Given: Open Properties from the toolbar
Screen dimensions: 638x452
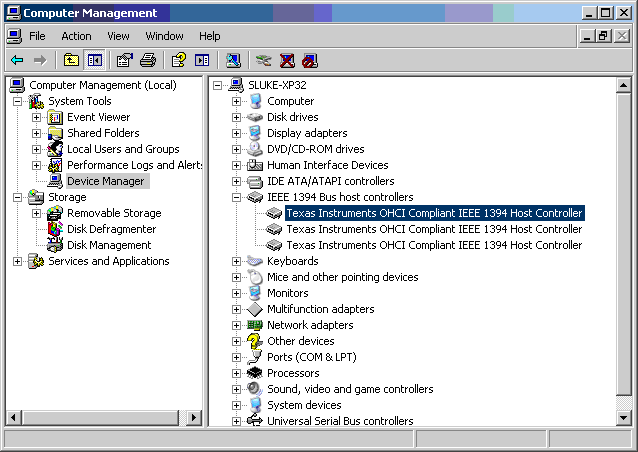Looking at the screenshot, I should point(124,60).
